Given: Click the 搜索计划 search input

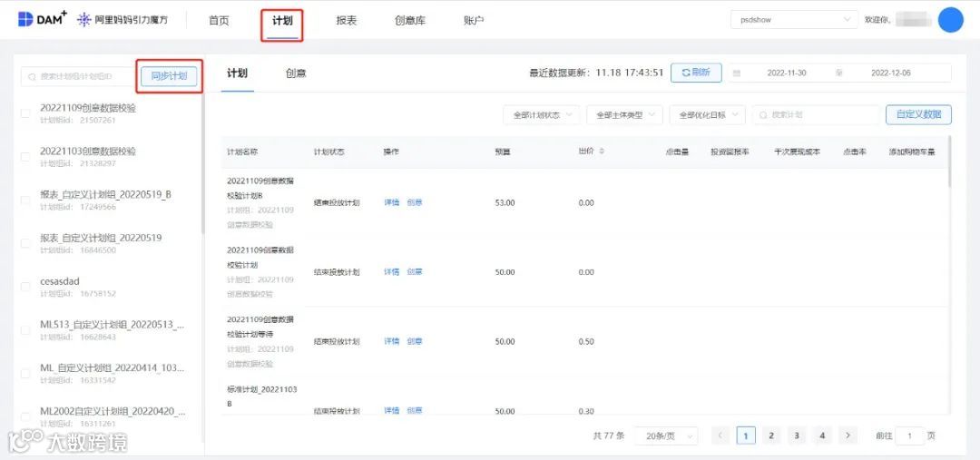Looking at the screenshot, I should [x=816, y=115].
